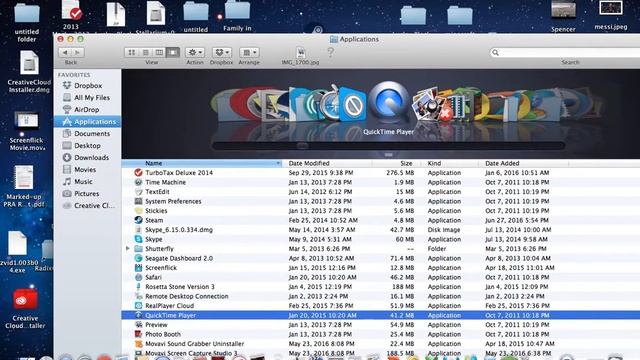The height and width of the screenshot is (360, 640).
Task: Go back in Finder history
Action: pyautogui.click(x=64, y=52)
